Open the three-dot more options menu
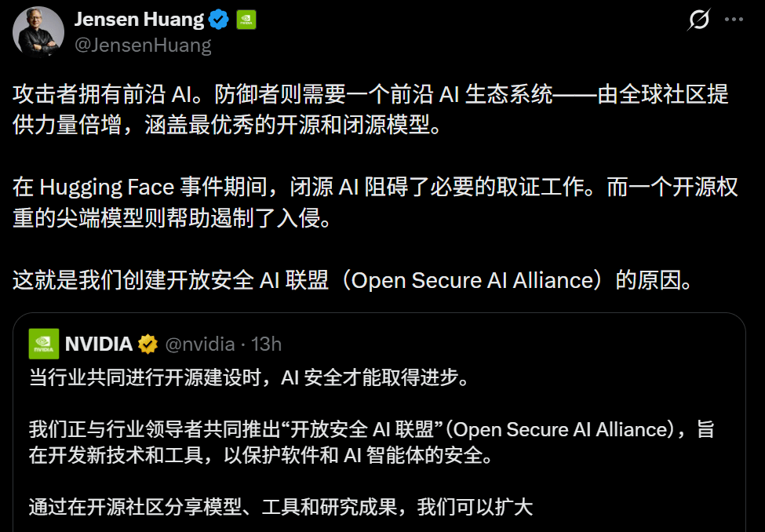 pos(734,20)
